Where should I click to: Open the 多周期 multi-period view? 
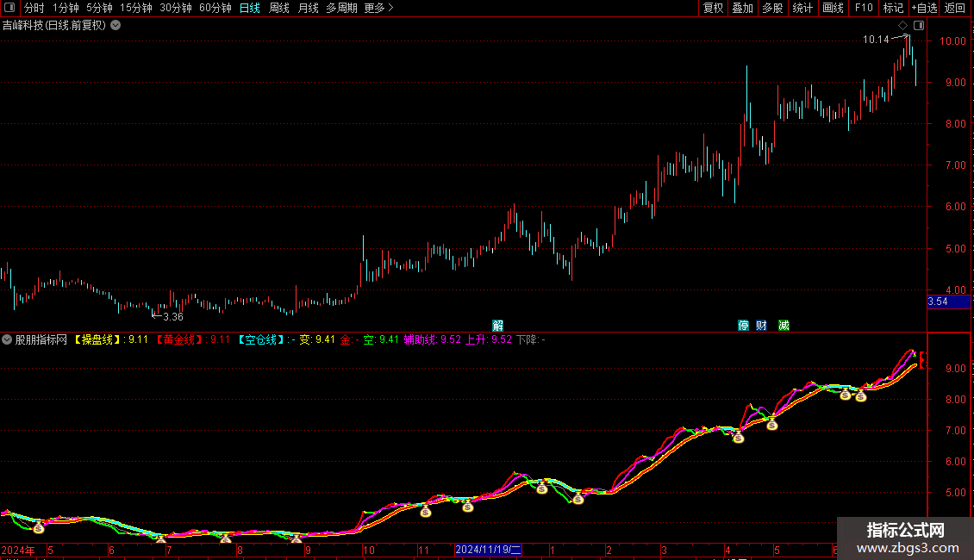pos(341,8)
